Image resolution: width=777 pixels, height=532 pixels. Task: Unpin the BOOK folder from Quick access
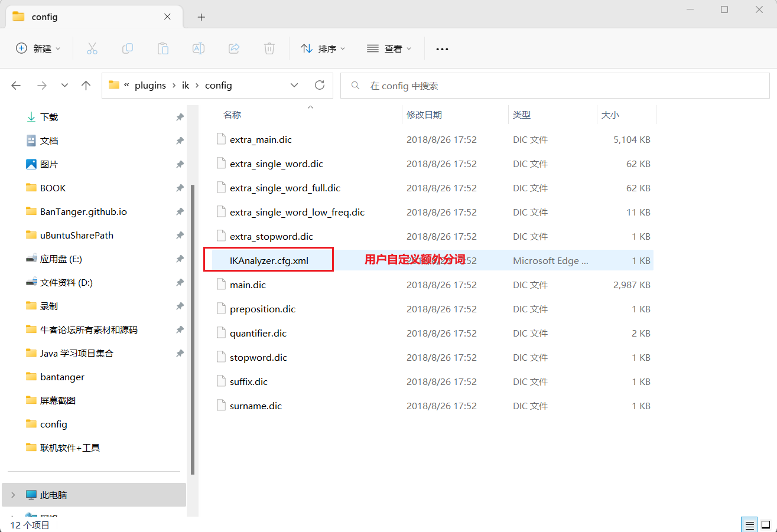[180, 188]
